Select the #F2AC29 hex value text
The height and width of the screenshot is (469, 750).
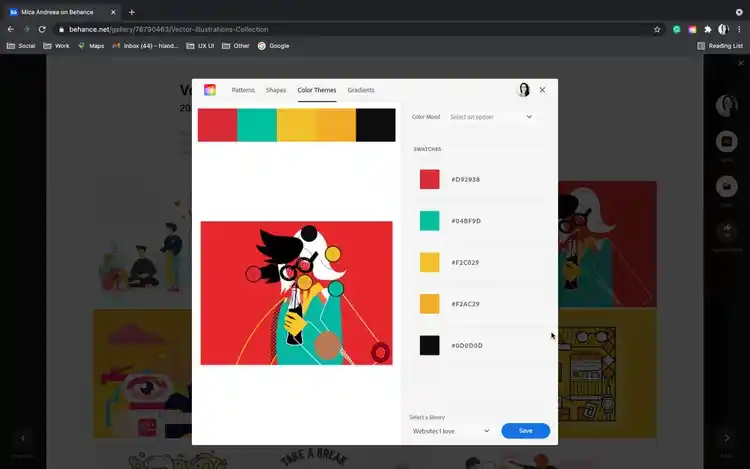[465, 304]
